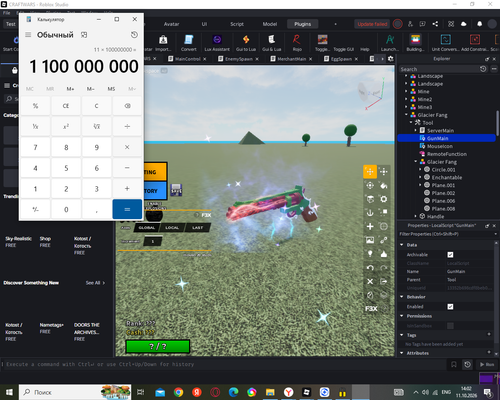Open the Gui to Lua plugin
500x400 pixels.
pyautogui.click(x=246, y=43)
